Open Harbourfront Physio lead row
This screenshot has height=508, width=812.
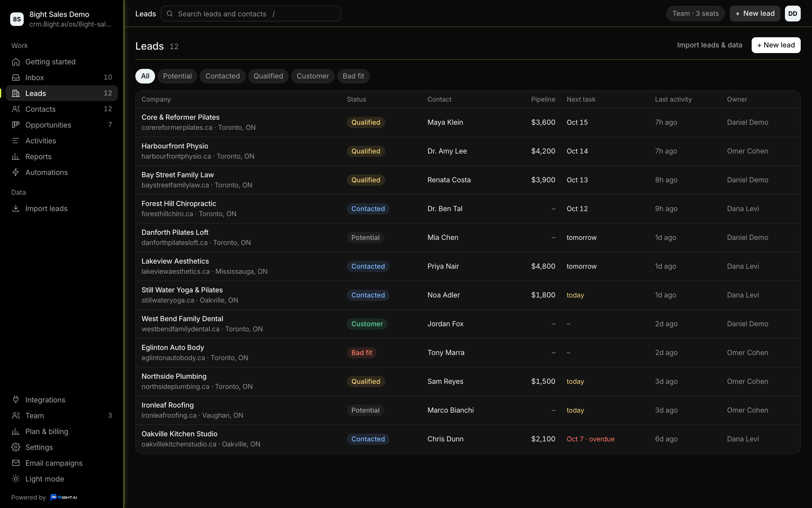click(468, 151)
